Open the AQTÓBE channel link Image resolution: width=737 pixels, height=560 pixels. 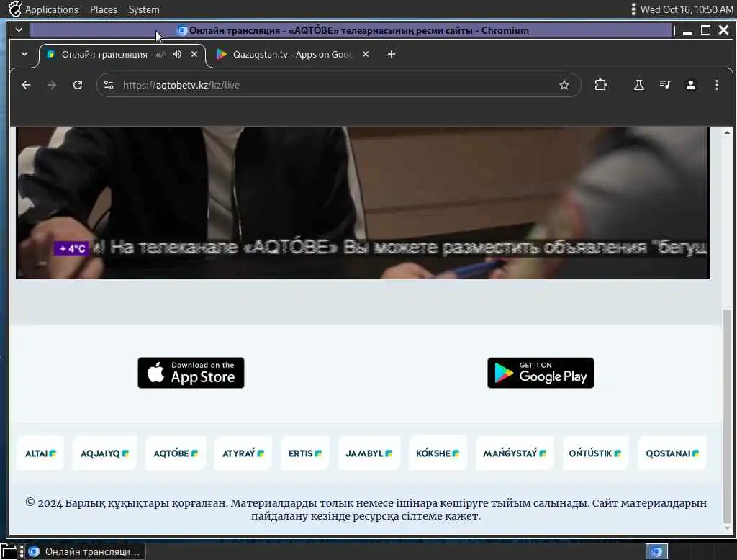point(176,453)
